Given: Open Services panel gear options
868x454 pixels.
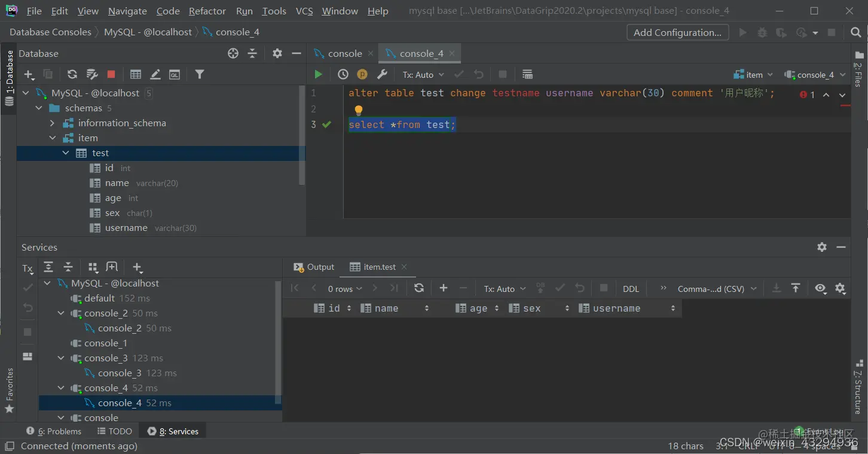Looking at the screenshot, I should coord(822,247).
